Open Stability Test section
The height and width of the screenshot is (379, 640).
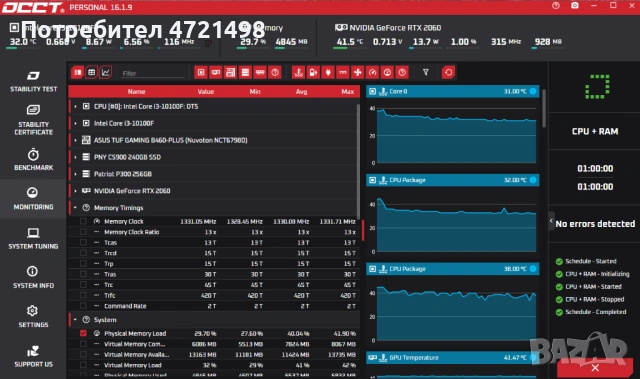[33, 81]
